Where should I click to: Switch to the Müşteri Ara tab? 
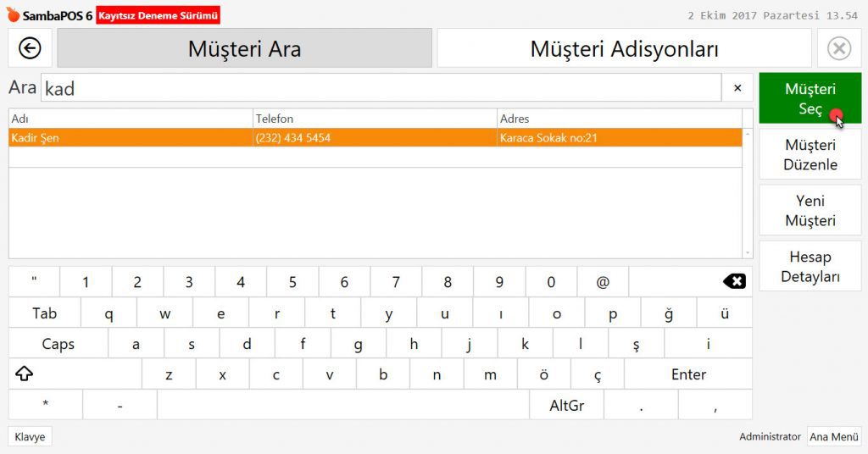(x=244, y=48)
